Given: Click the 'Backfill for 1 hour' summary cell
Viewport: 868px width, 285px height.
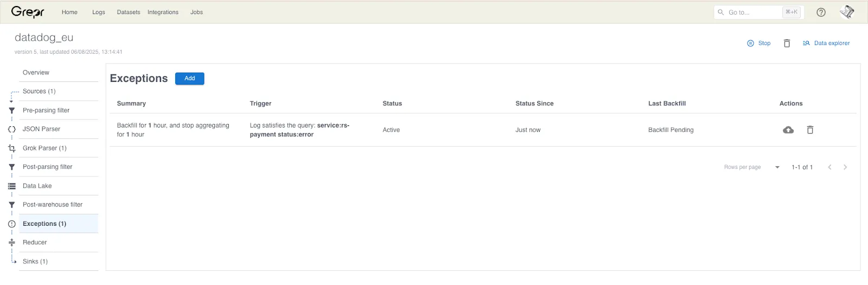Looking at the screenshot, I should [173, 130].
